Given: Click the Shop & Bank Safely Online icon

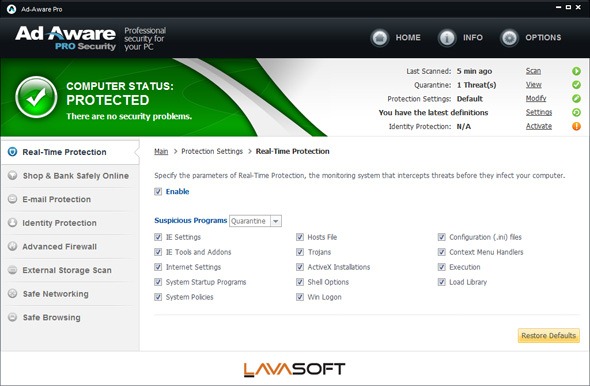Looking at the screenshot, I should click(12, 175).
